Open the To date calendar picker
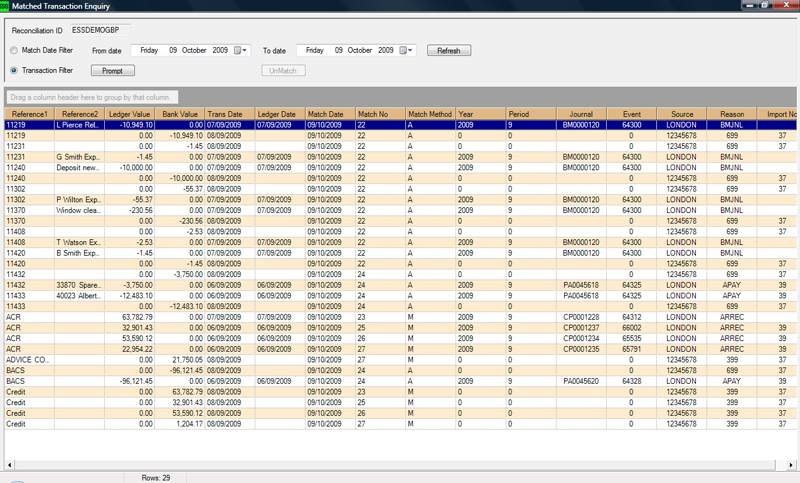Image resolution: width=800 pixels, height=483 pixels. [408, 50]
